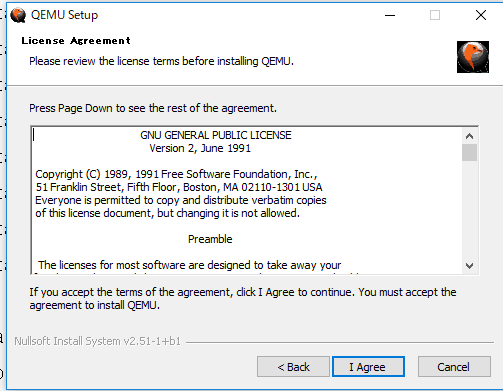Click the Preamble heading in the license
The width and height of the screenshot is (503, 391).
coord(210,239)
